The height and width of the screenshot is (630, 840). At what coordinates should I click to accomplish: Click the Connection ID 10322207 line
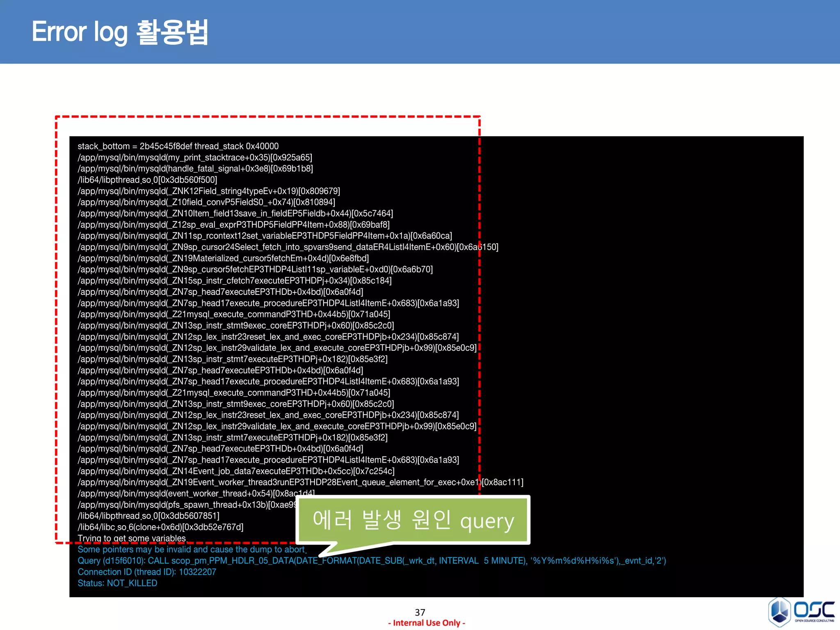147,572
